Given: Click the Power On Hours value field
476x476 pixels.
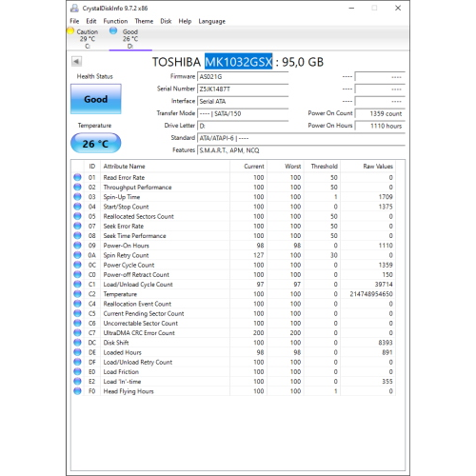Looking at the screenshot, I should [380, 126].
